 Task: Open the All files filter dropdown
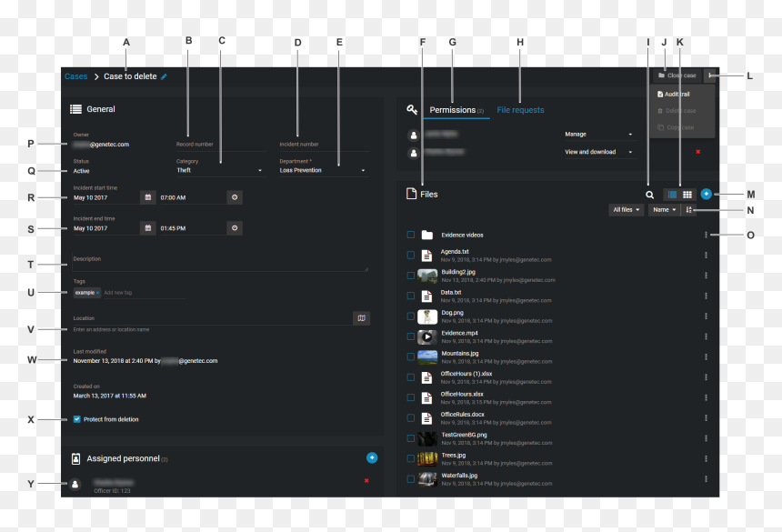pyautogui.click(x=626, y=210)
